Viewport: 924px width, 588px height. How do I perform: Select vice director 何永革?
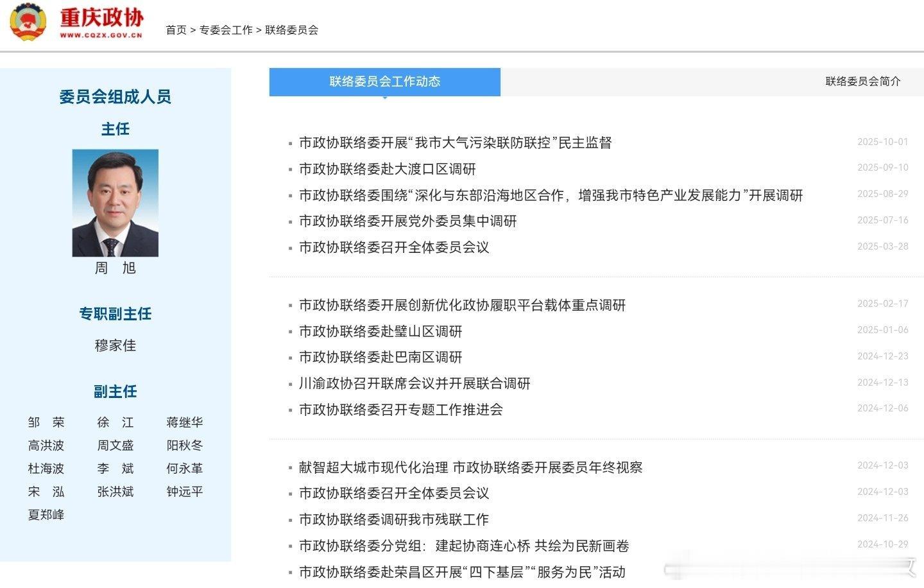click(185, 469)
